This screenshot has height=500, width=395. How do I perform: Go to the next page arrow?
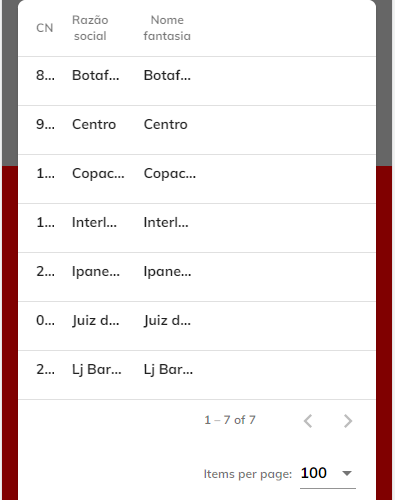348,421
